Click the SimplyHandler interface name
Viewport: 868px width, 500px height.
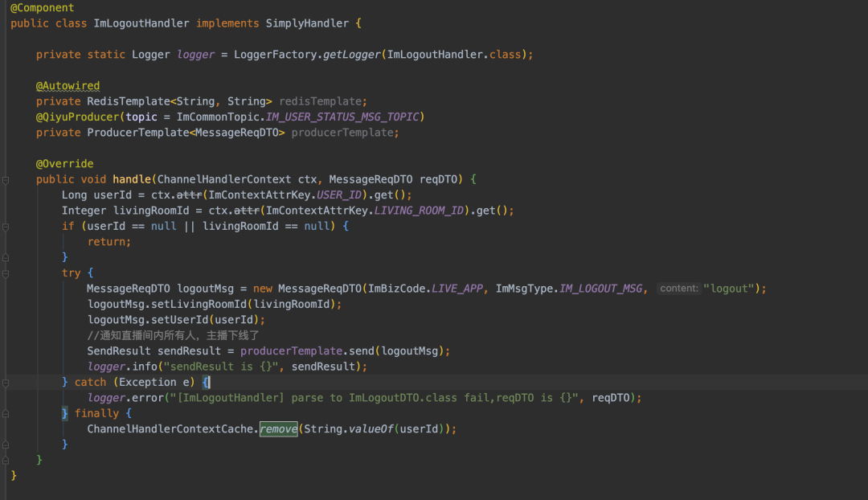[307, 23]
